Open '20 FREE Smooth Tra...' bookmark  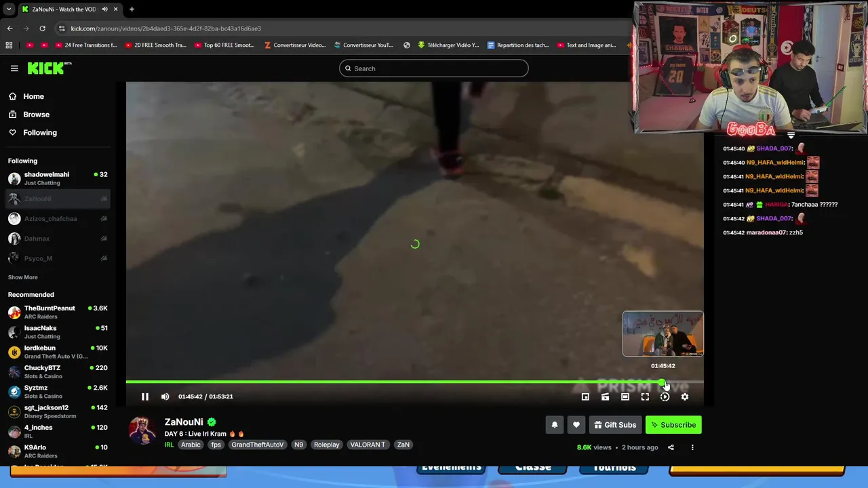[155, 45]
